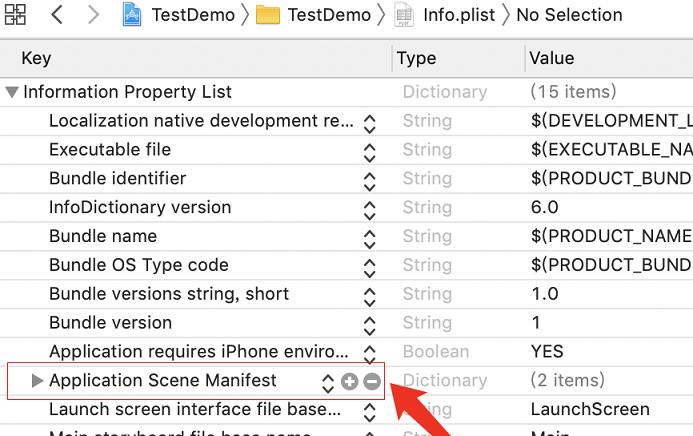This screenshot has height=436, width=693.
Task: Go forward with the right arrow
Action: pos(93,15)
